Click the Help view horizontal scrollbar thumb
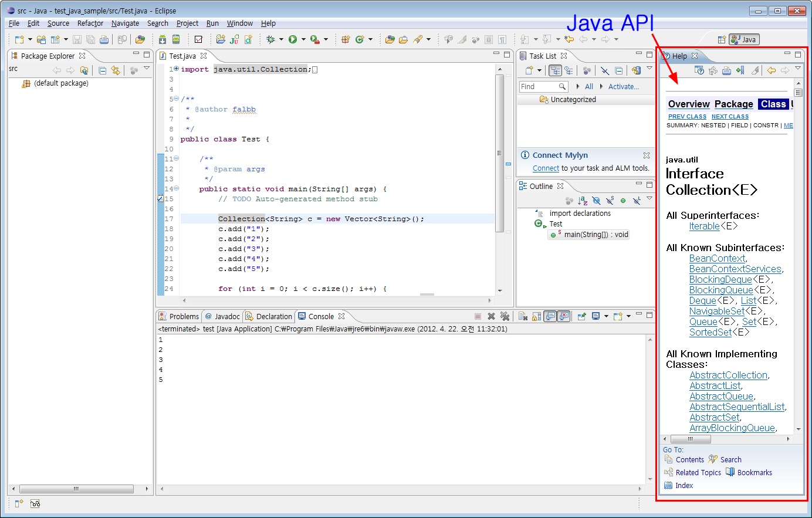Viewport: 812px width, 518px height. pos(691,439)
